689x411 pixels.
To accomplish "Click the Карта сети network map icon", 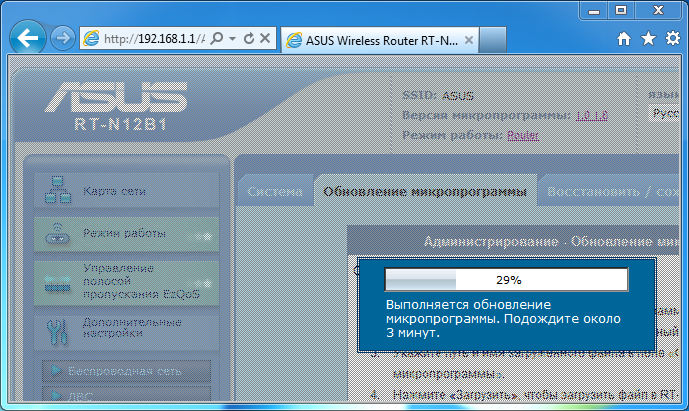I will point(58,190).
